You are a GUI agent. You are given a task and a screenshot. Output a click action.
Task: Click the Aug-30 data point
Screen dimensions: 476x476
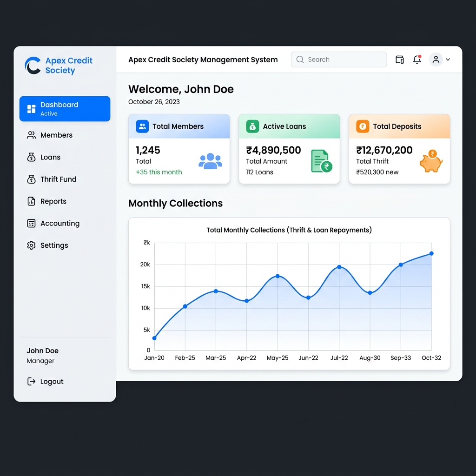point(370,293)
